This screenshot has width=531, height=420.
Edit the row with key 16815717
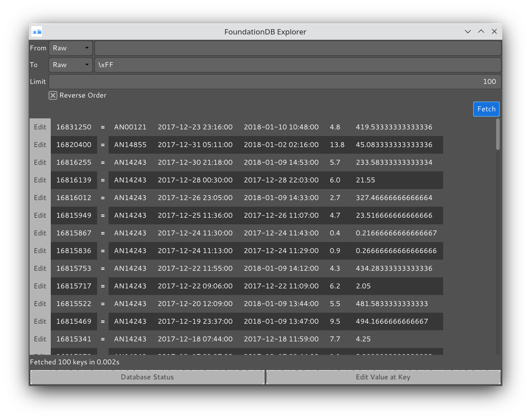40,286
